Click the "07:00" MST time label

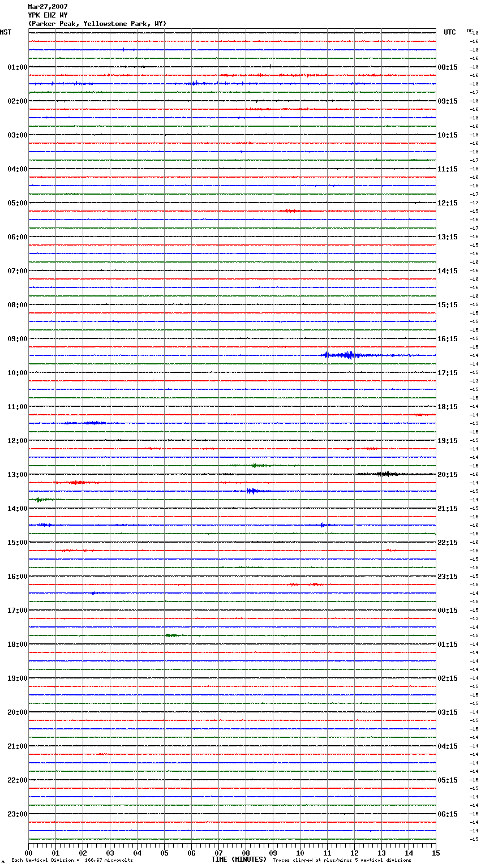point(18,271)
